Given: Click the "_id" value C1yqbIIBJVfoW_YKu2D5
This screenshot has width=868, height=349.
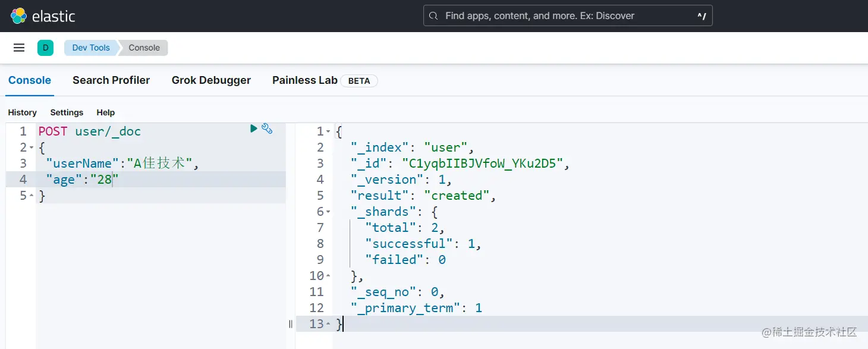Looking at the screenshot, I should 482,164.
